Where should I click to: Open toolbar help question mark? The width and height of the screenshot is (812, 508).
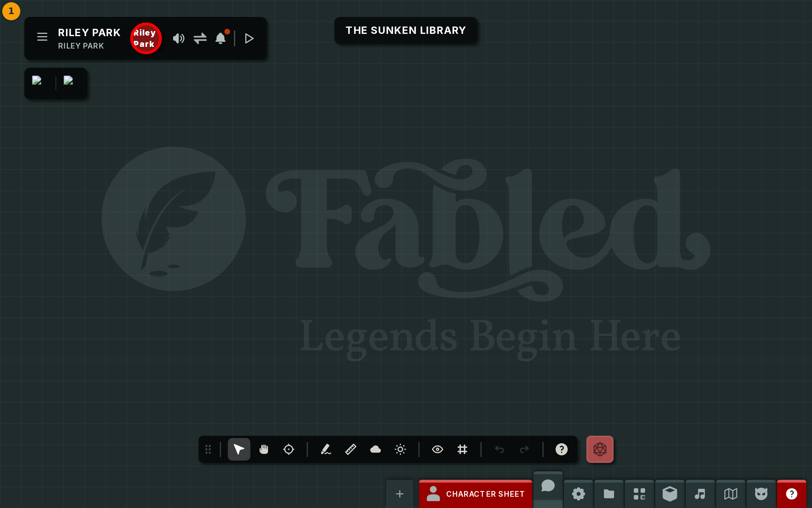[x=561, y=449]
